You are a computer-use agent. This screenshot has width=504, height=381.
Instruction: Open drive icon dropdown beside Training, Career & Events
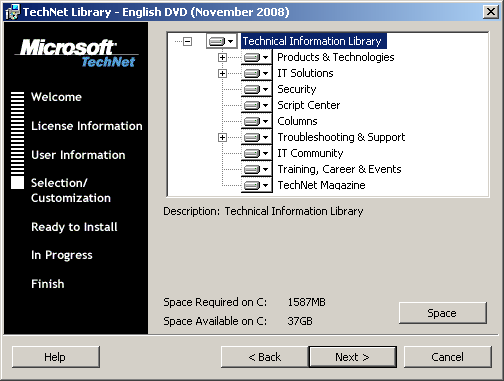coord(257,169)
